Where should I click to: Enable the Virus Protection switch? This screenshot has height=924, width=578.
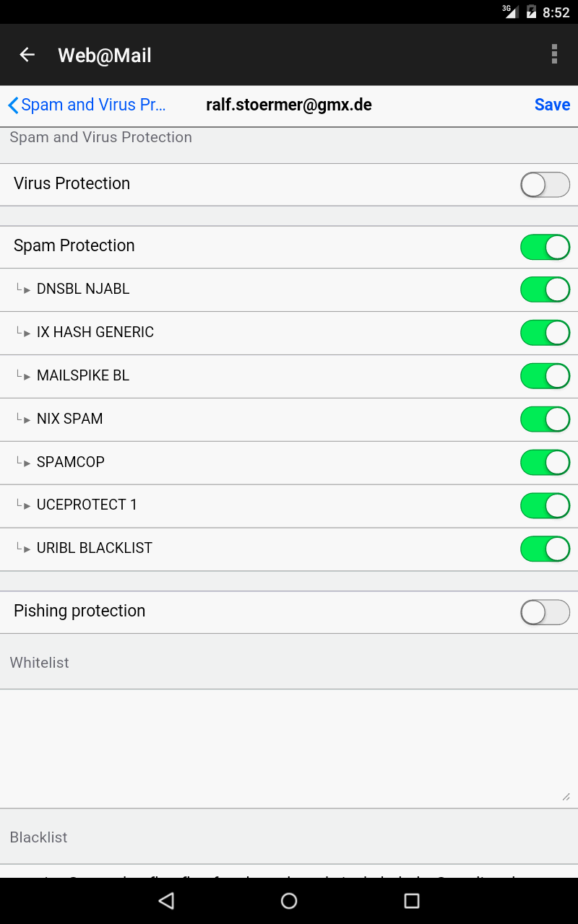(x=545, y=185)
